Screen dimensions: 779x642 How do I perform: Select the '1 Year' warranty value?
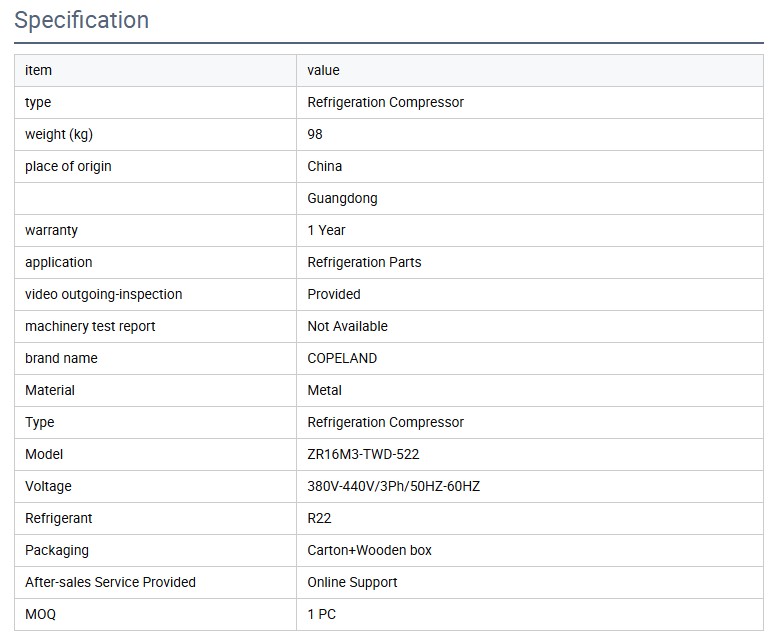pos(327,230)
